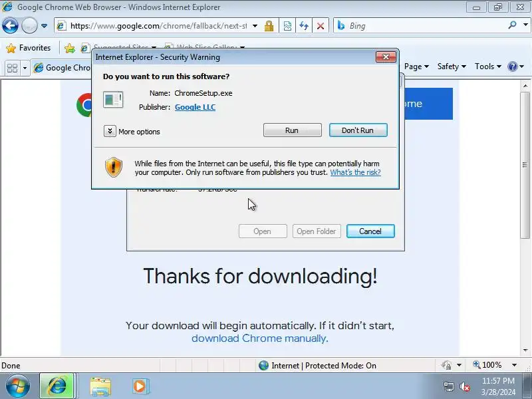
Task: Click the taskbar clock 11:57 PM
Action: (x=498, y=380)
